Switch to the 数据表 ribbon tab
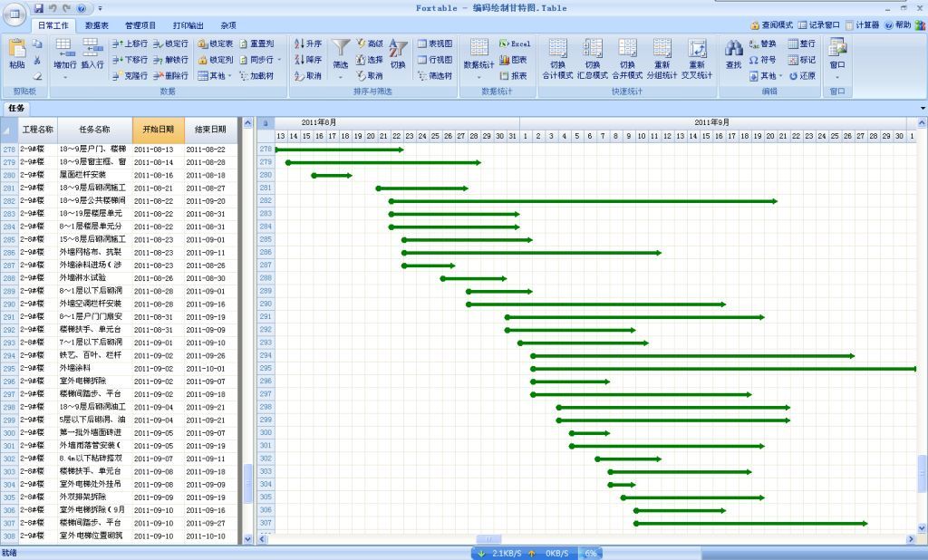Viewport: 928px width, 560px height. [x=97, y=25]
